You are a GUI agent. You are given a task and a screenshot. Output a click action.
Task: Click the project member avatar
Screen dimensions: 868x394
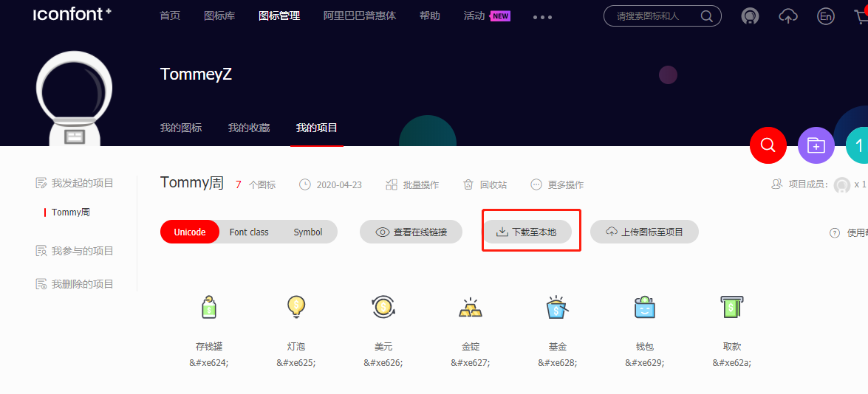pyautogui.click(x=842, y=185)
